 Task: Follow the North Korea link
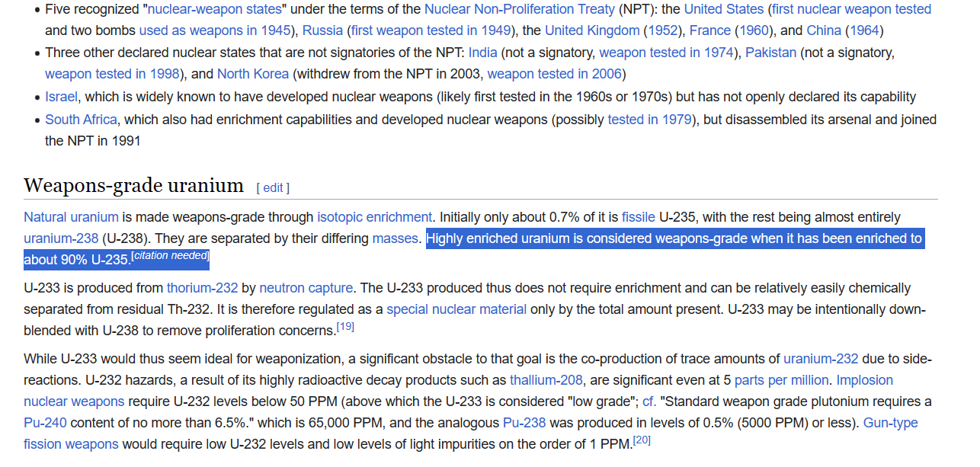253,74
